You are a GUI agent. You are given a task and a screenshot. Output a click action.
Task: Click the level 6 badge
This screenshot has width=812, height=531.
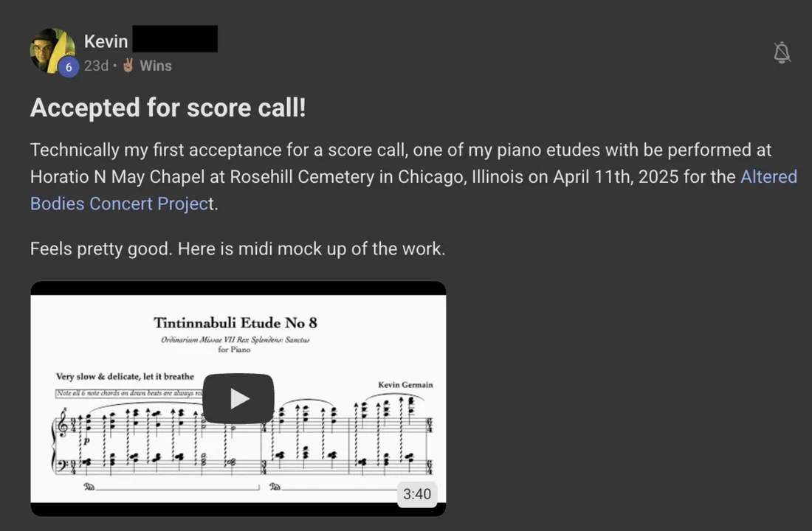tap(69, 67)
